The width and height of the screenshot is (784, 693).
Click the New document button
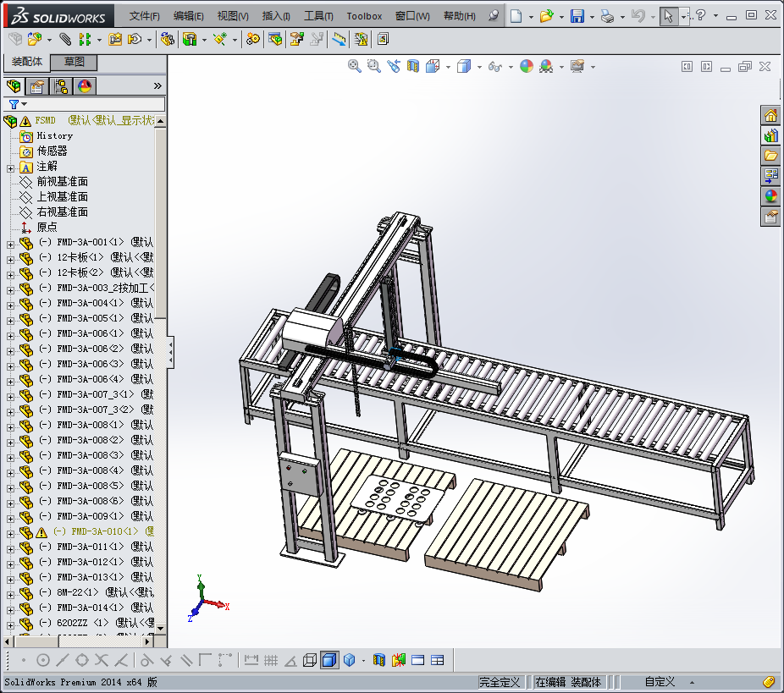[516, 16]
